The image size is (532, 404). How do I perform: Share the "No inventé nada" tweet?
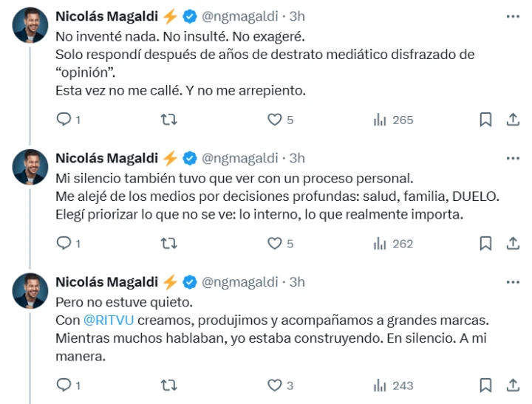click(512, 120)
